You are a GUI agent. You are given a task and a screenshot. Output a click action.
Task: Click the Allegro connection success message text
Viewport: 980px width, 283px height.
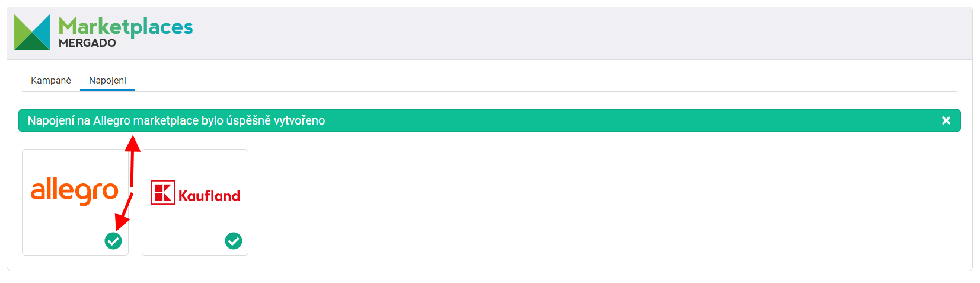point(176,120)
